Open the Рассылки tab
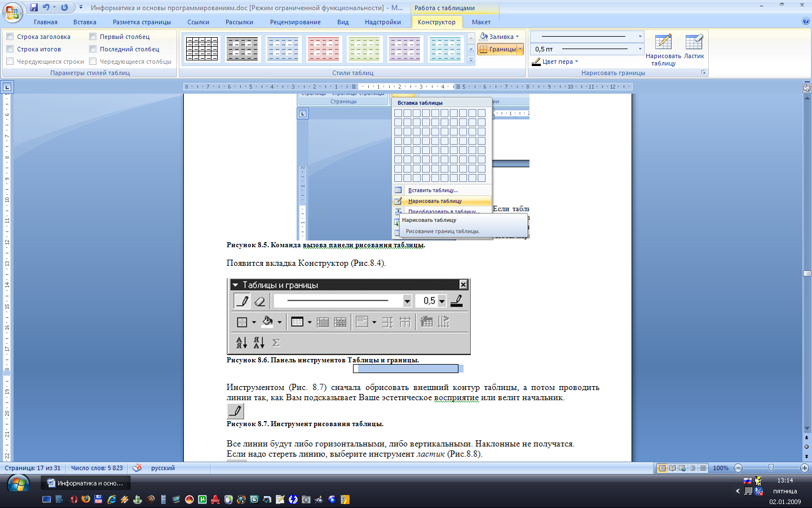This screenshot has width=812, height=508. [x=239, y=22]
